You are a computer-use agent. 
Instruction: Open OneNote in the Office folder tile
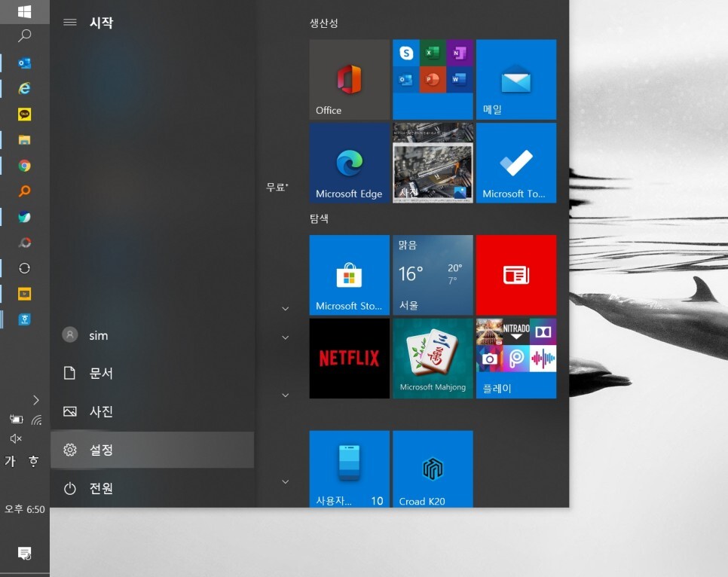(x=460, y=53)
